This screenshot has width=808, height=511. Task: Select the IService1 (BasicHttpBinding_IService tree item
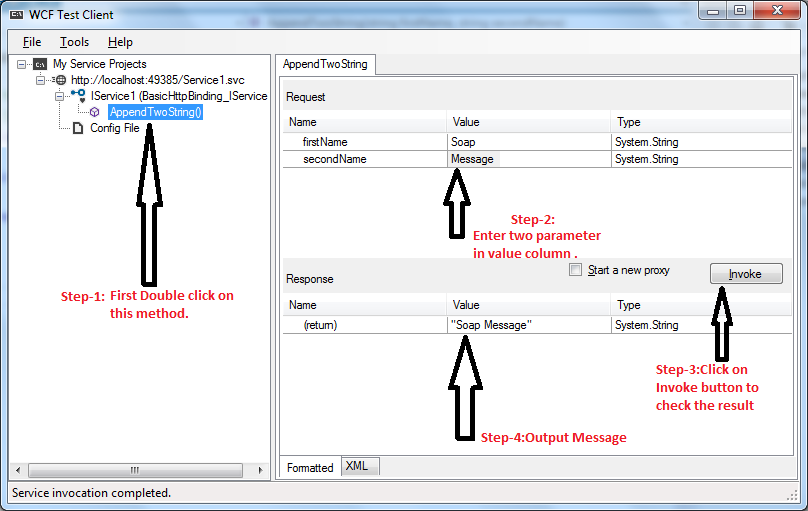click(179, 96)
